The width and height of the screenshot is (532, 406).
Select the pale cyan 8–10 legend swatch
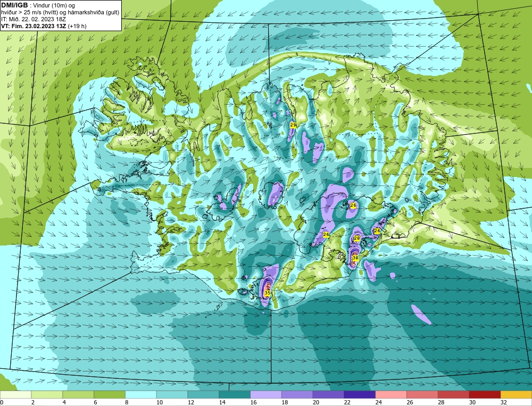click(x=141, y=395)
